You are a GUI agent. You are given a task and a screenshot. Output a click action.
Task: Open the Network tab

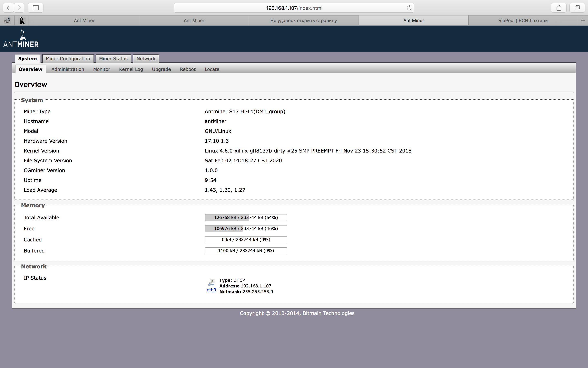pos(146,59)
